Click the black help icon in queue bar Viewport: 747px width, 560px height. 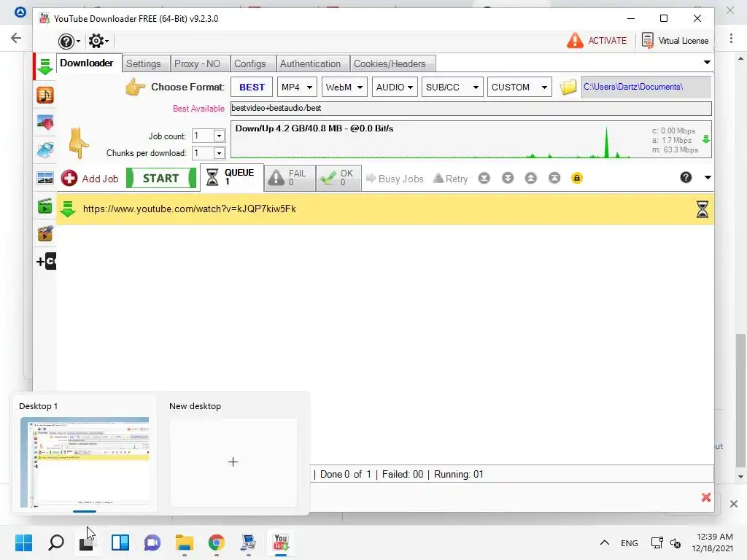(686, 178)
